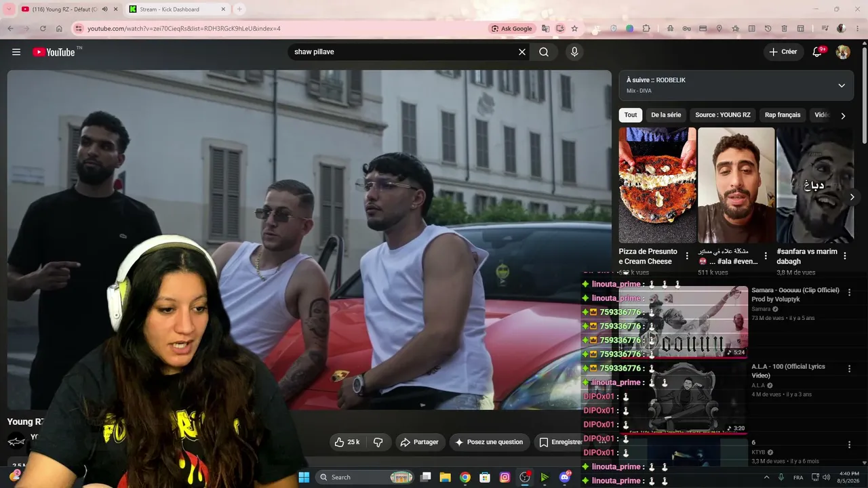Open options for Pizza de Presunto short
This screenshot has height=488, width=868.
point(687,256)
